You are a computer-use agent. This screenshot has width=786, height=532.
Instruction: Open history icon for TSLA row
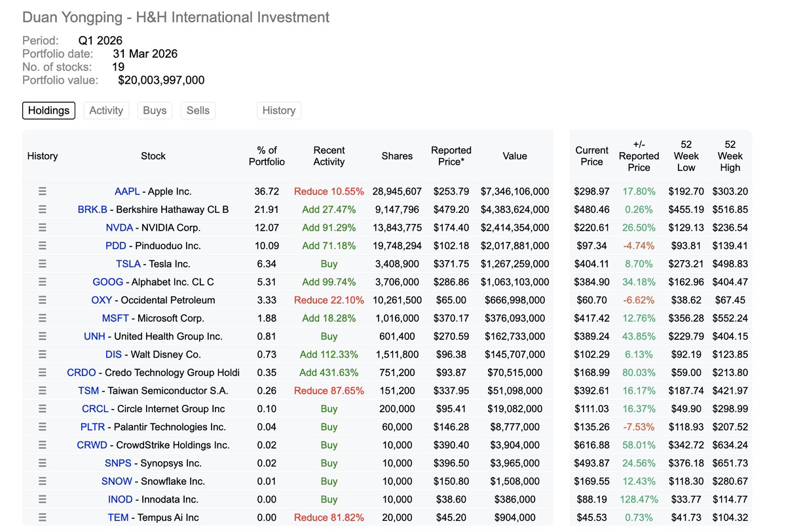pyautogui.click(x=43, y=264)
